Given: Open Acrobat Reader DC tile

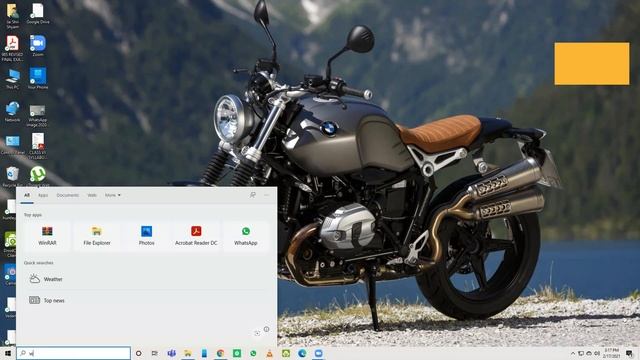Looking at the screenshot, I should click(x=196, y=236).
